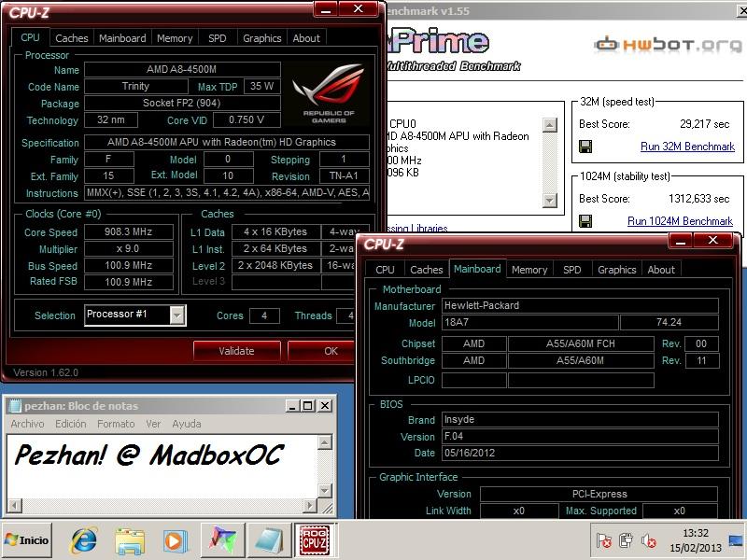
Task: Click the HWBOT.org logo
Action: click(668, 45)
